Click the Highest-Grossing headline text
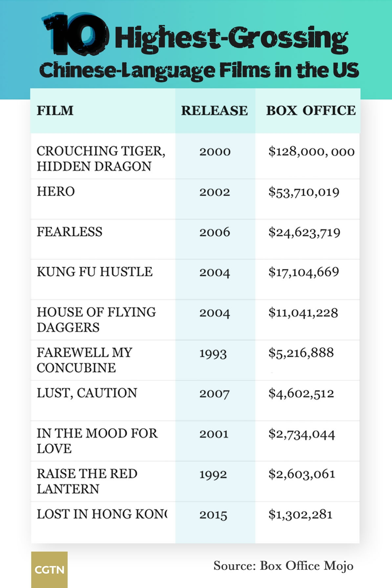 (x=231, y=39)
